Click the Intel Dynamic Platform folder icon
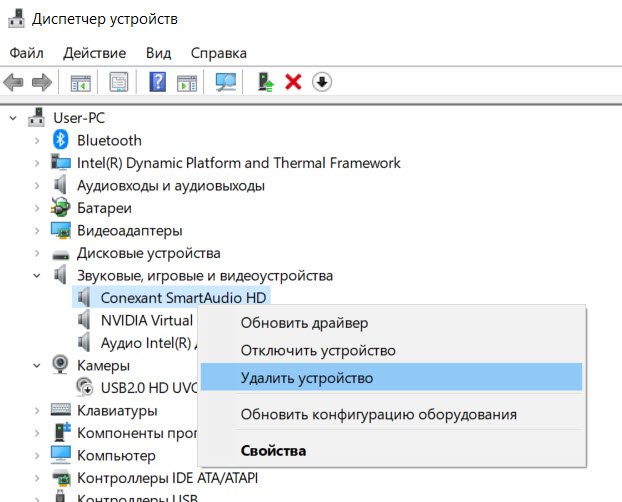This screenshot has height=502, width=622. (x=61, y=162)
